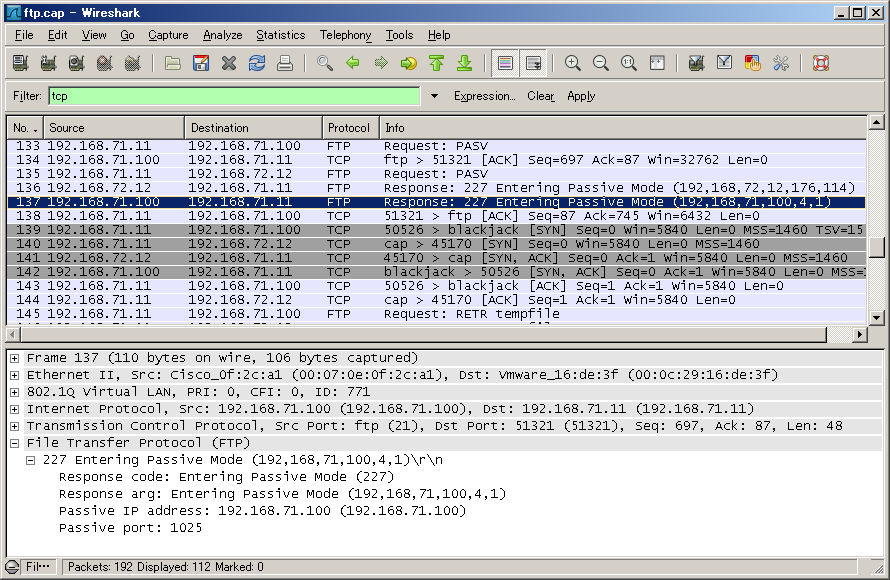Open the filter history dropdown arrow
Screen dimensions: 890x580
pos(434,96)
